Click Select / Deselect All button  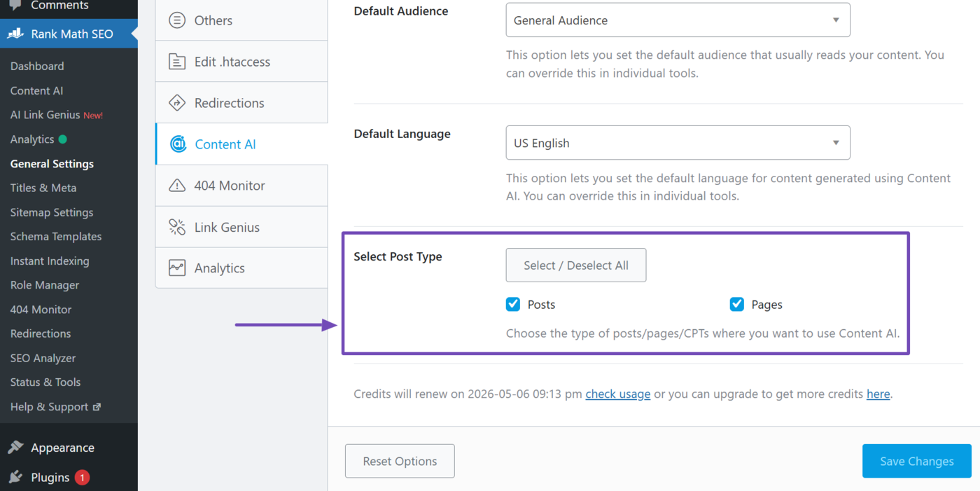(x=576, y=265)
